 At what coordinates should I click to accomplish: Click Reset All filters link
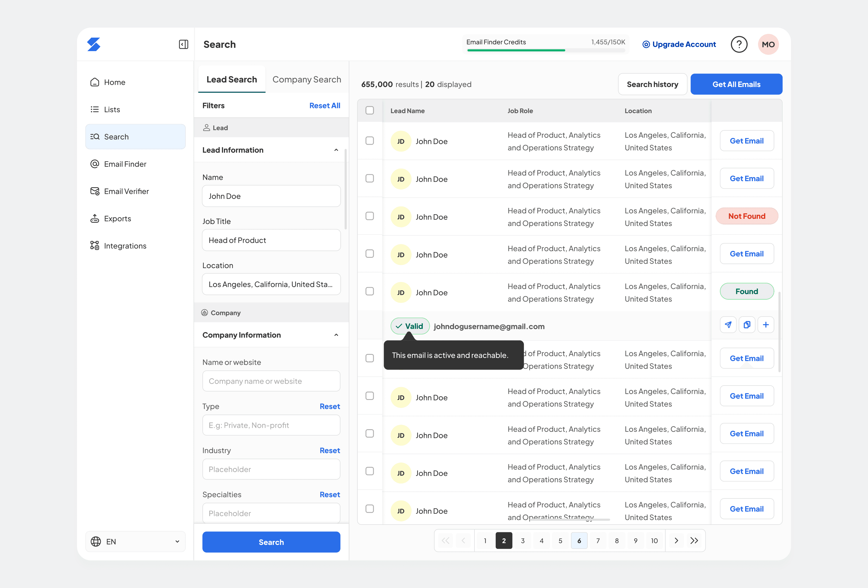(324, 106)
